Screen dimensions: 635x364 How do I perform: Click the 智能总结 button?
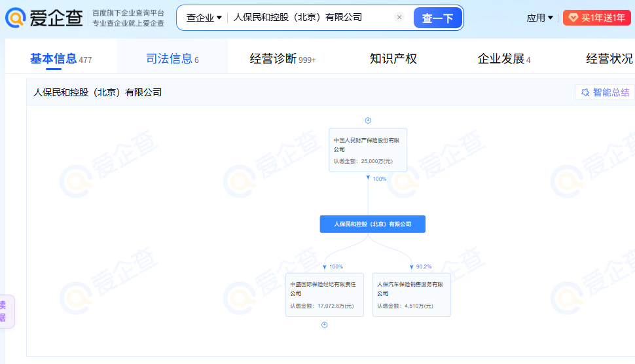[x=605, y=92]
